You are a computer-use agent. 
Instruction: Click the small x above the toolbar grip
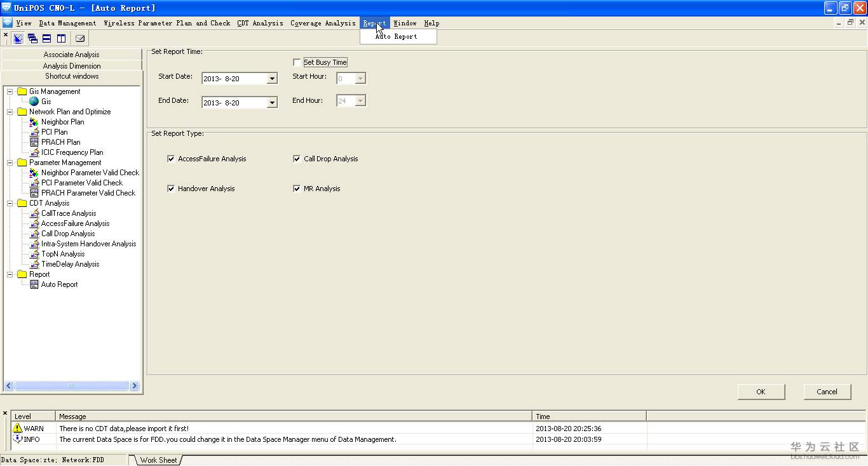tap(6, 35)
